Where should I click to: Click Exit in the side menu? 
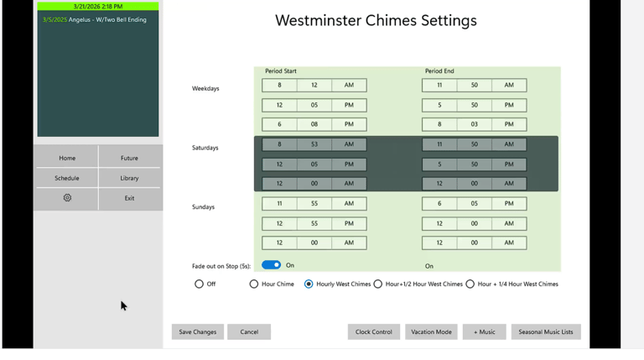129,198
